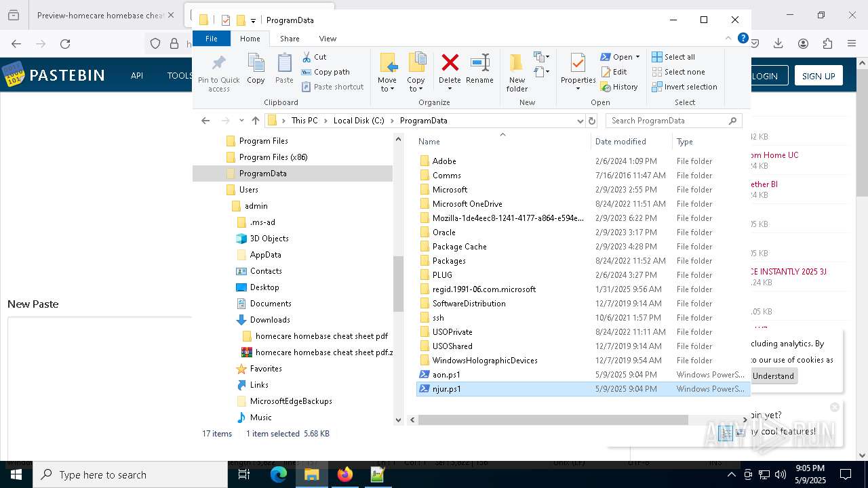Viewport: 868px width, 488px height.
Task: Click Select none in the ribbon
Action: tap(678, 72)
